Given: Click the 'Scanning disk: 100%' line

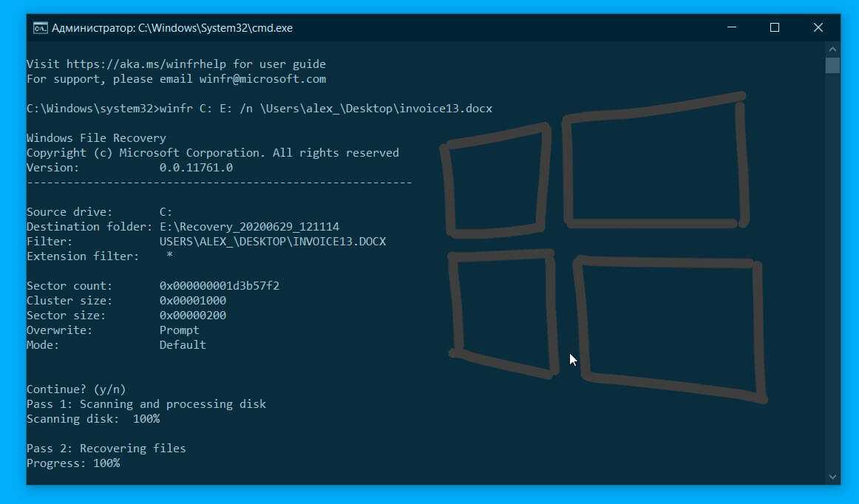Looking at the screenshot, I should (x=93, y=419).
